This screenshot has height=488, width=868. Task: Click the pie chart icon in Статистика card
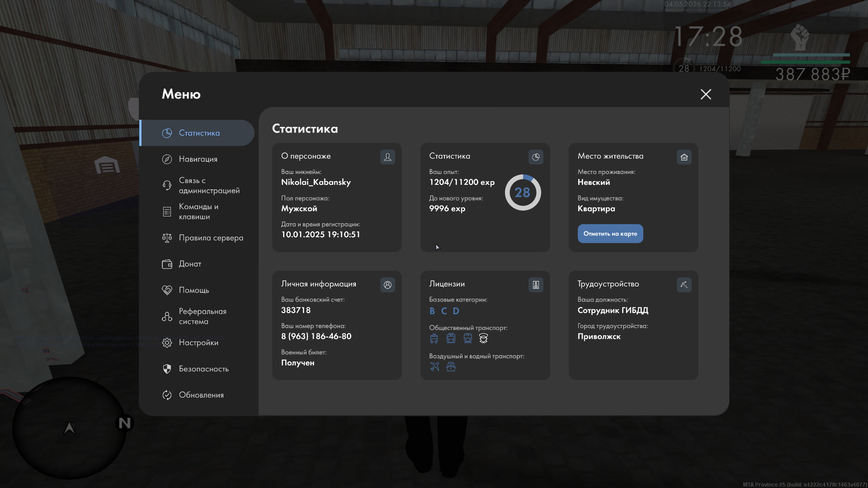pyautogui.click(x=536, y=157)
